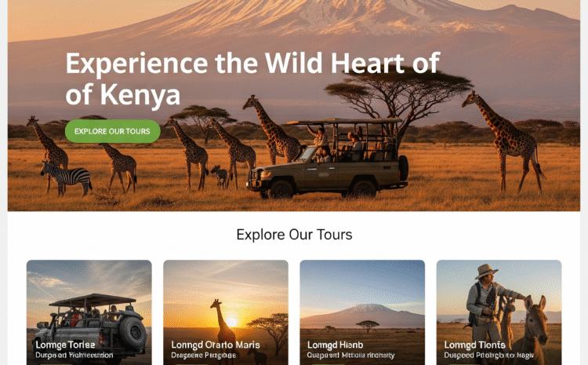This screenshot has width=588, height=365.
Task: Click the green EXPLORE OUR TOURS button
Action: [x=112, y=131]
